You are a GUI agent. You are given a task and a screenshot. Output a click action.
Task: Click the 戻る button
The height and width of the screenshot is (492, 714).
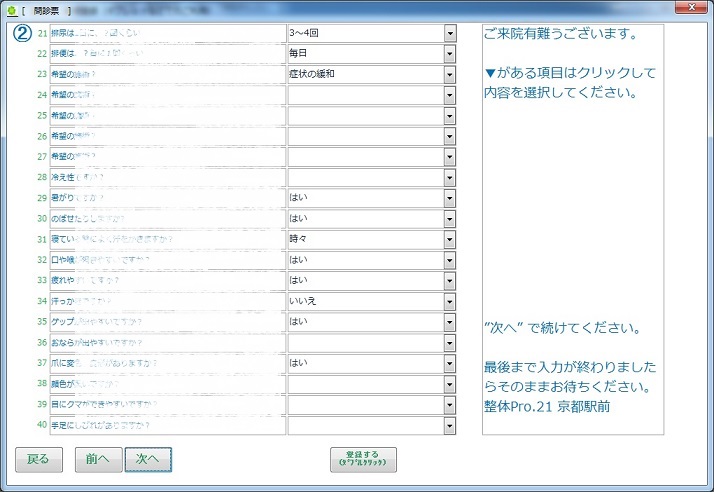pos(39,460)
